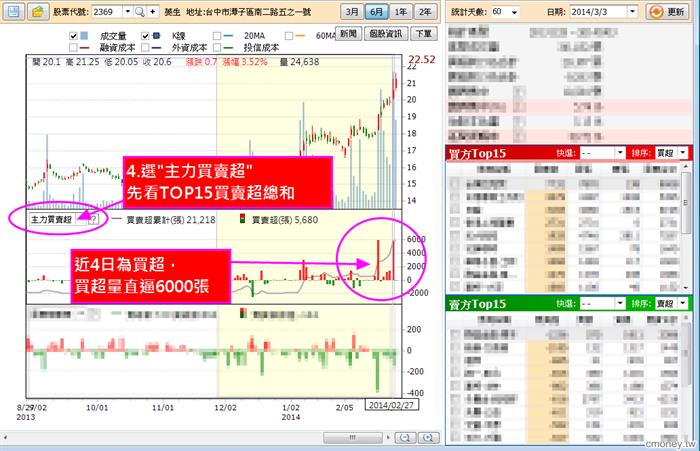
Task: Select the 2年 period tab
Action: tap(425, 12)
